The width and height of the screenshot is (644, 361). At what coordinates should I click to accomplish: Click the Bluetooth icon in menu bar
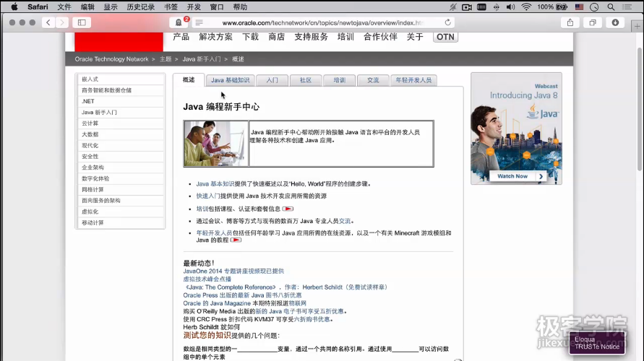(x=496, y=7)
